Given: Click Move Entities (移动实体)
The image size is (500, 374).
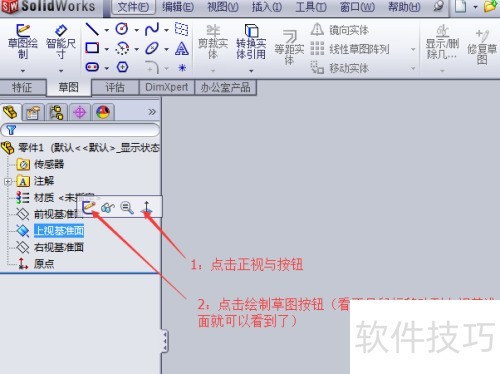Looking at the screenshot, I should click(x=340, y=68).
